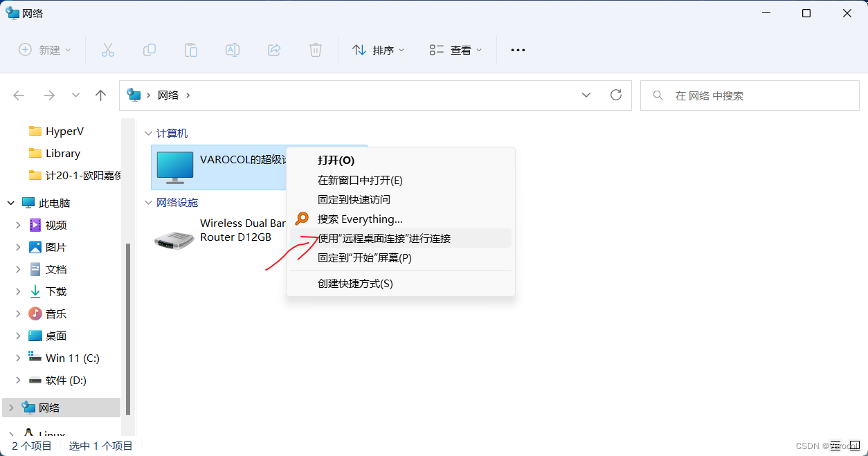
Task: Click the Share icon in toolbar
Action: coord(274,50)
